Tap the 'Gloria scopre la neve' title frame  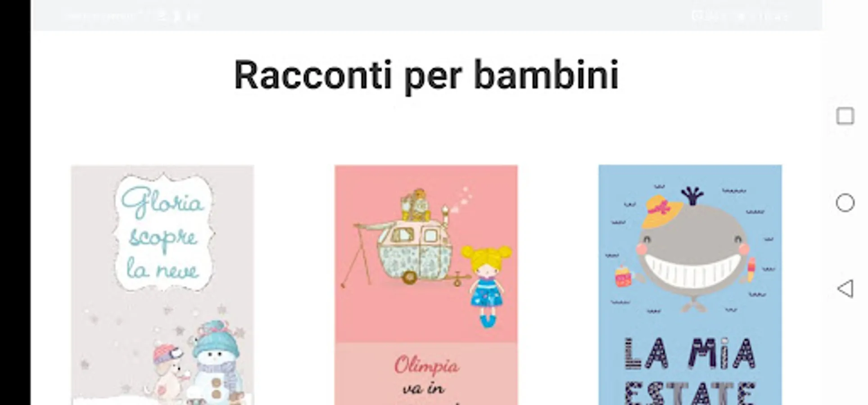point(163,233)
